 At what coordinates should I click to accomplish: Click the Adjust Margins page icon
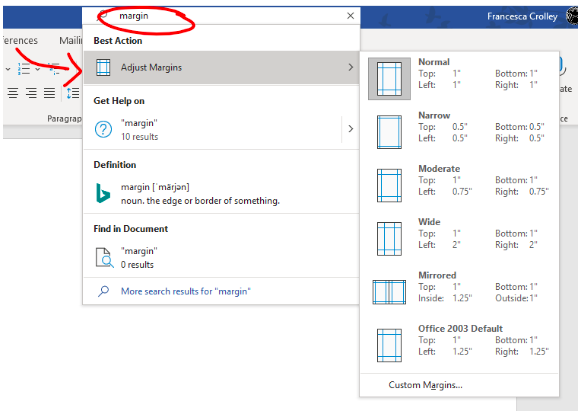click(103, 68)
